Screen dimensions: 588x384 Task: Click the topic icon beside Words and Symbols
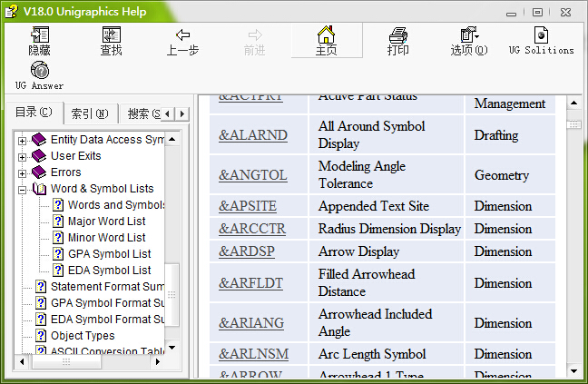[58, 205]
